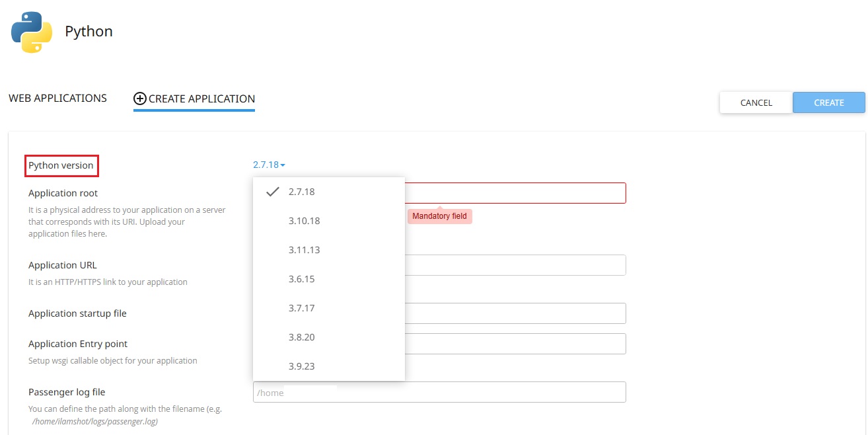Click the checkmark next to 2.7.18

272,192
